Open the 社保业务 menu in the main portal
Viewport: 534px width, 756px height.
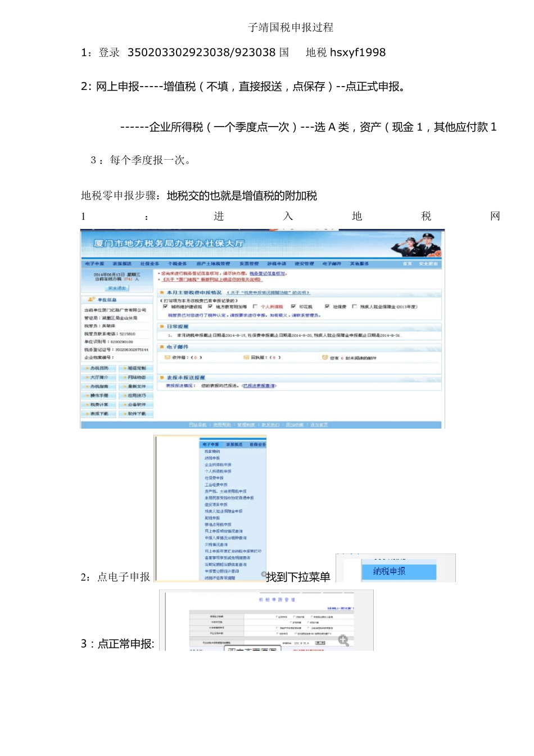click(150, 264)
